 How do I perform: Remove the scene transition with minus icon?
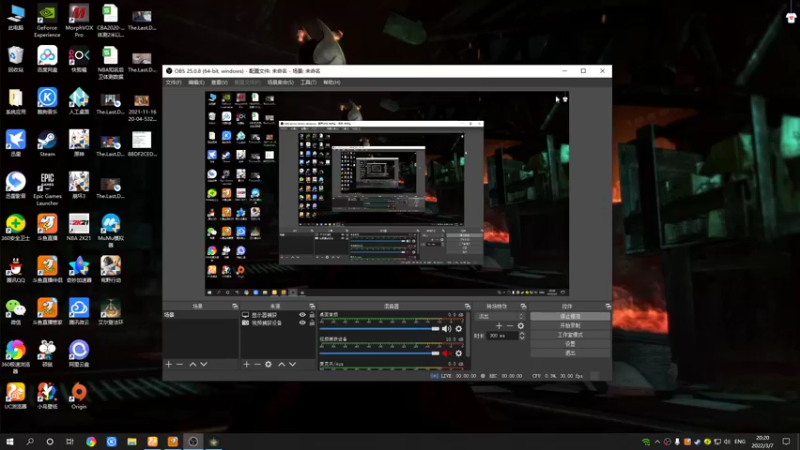510,326
